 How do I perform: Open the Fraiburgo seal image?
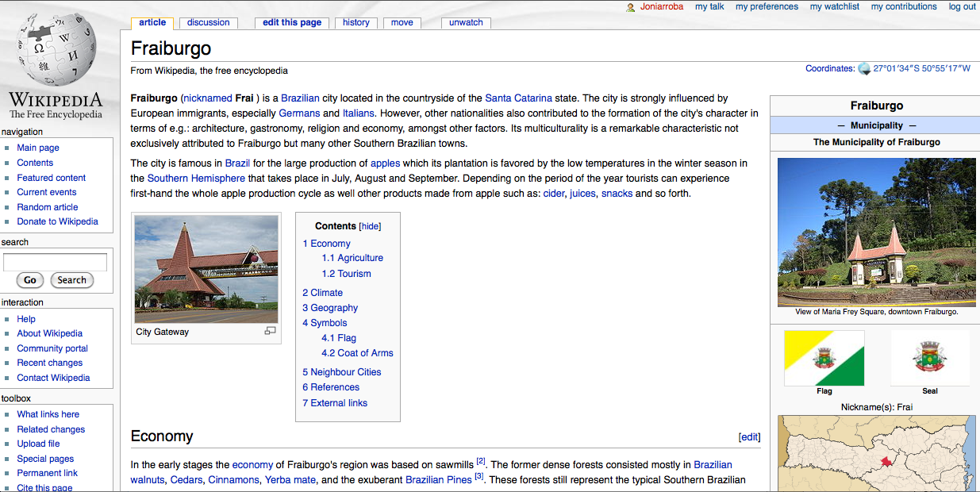(x=930, y=358)
